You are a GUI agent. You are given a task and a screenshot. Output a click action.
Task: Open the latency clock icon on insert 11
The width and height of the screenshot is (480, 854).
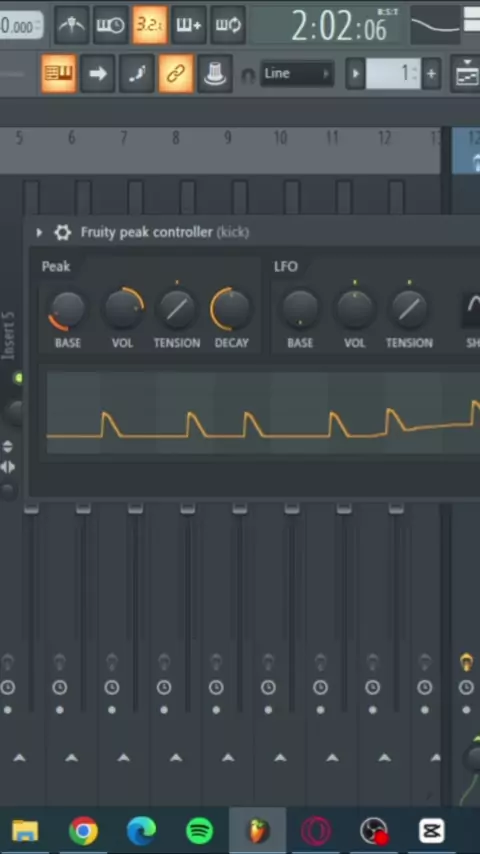pos(320,688)
